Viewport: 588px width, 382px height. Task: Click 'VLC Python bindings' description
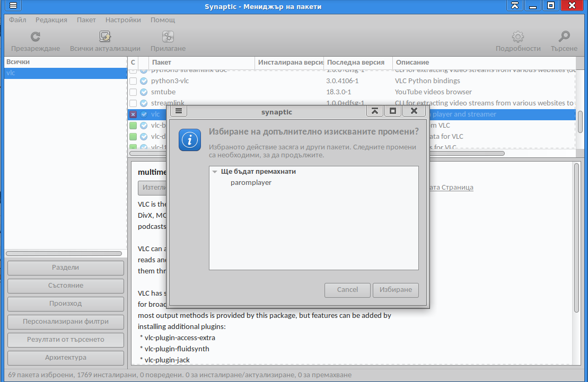pos(427,81)
